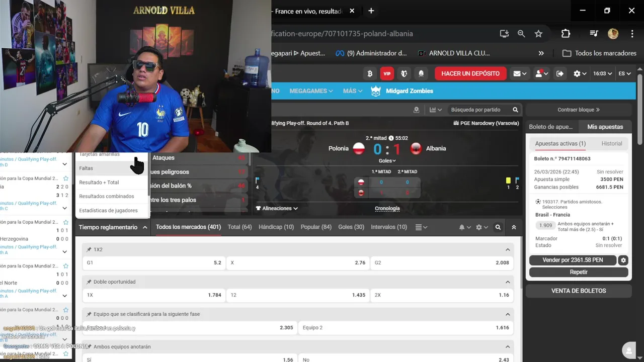
Task: Click the logout arrow icon
Action: tap(559, 73)
